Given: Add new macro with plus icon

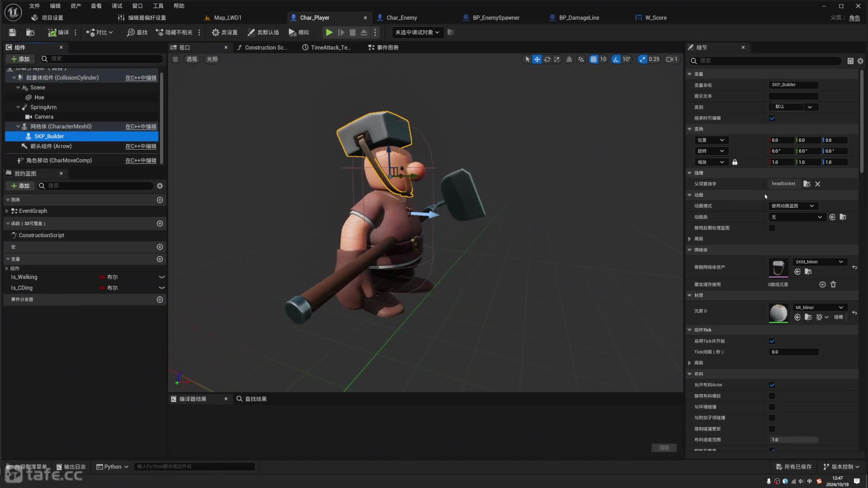Looking at the screenshot, I should click(160, 247).
